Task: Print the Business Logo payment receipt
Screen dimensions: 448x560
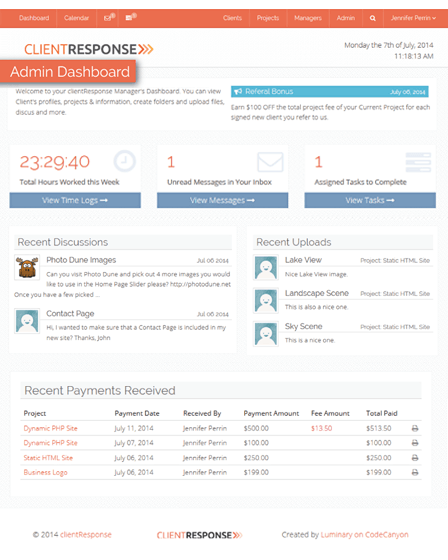Action: click(x=415, y=472)
